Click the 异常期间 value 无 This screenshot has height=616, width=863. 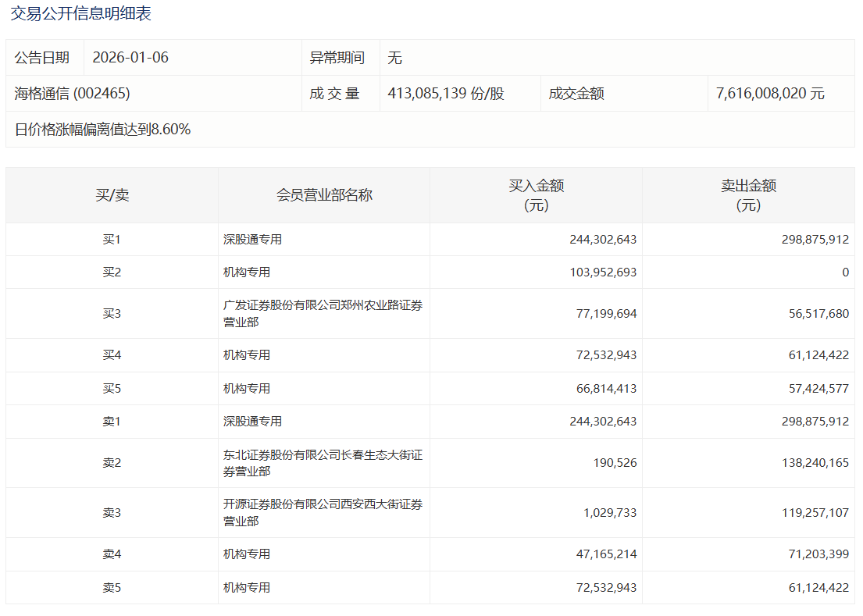click(x=395, y=58)
